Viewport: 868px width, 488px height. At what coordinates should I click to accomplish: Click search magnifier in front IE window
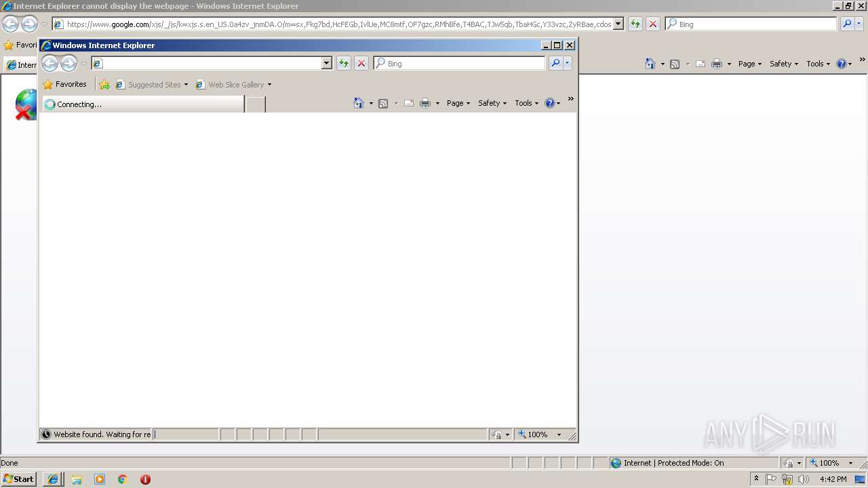pos(555,63)
